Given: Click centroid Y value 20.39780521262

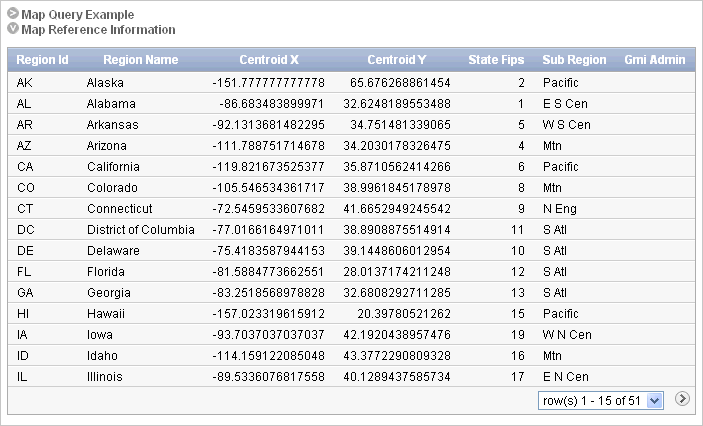Looking at the screenshot, I should (x=404, y=313).
